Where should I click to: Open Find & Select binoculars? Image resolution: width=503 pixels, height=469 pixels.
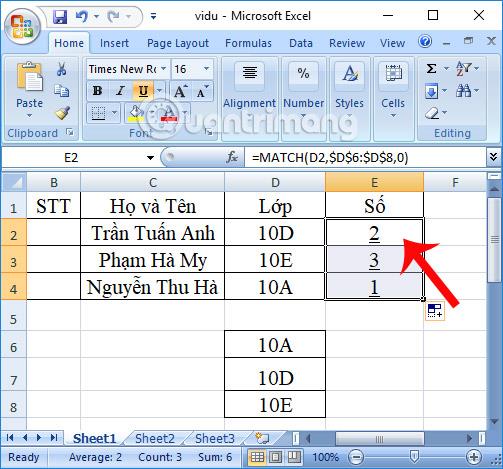(x=467, y=91)
